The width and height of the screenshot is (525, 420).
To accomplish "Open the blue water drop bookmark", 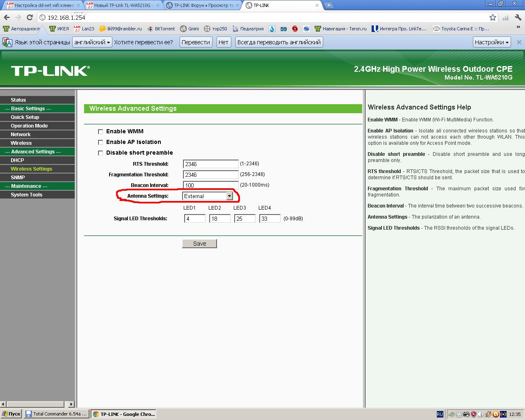I will 272,29.
